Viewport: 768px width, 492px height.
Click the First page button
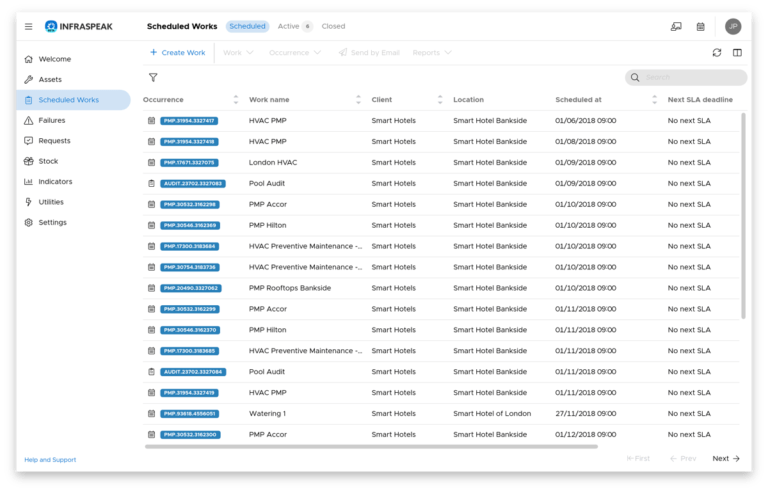(x=638, y=459)
